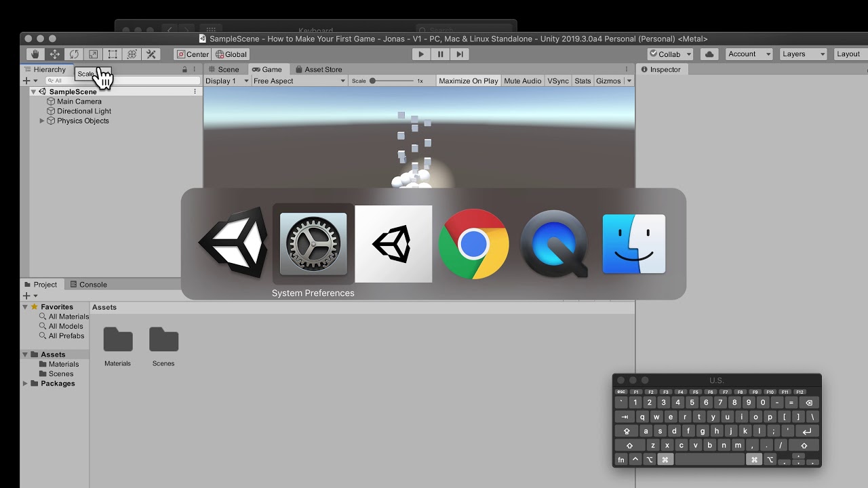868x488 pixels.
Task: Select Main Camera in the Hierarchy
Action: [79, 102]
